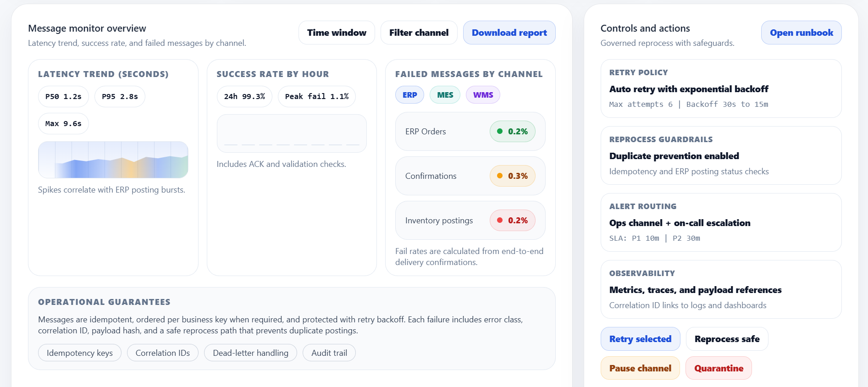Open the Time window selector
The width and height of the screenshot is (868, 387).
[x=337, y=33]
